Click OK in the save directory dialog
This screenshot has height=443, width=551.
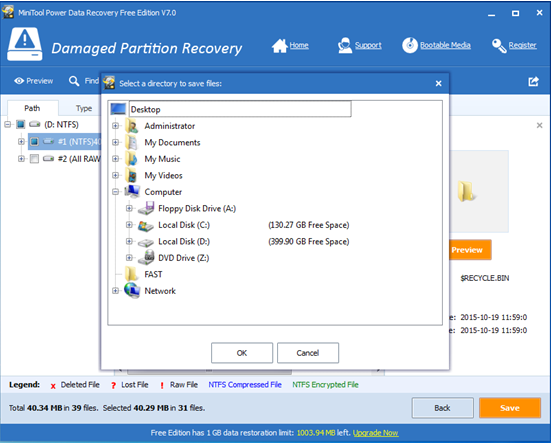pos(242,353)
